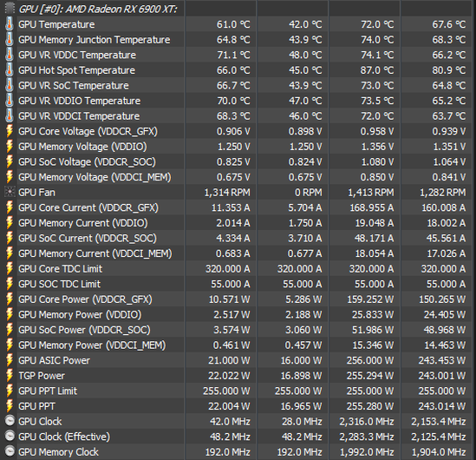Click the 159.252 W core power maximum value
Screen dimensions: 476x460
(370, 299)
